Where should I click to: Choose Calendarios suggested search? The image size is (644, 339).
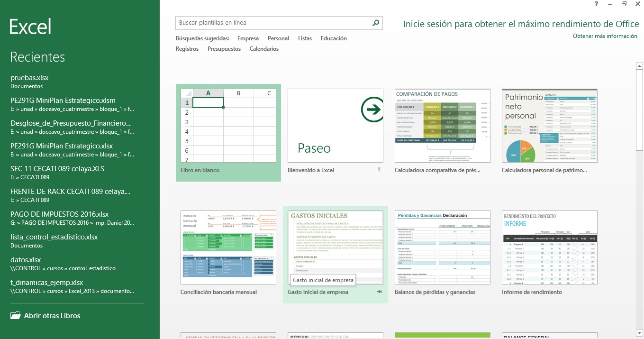point(264,49)
